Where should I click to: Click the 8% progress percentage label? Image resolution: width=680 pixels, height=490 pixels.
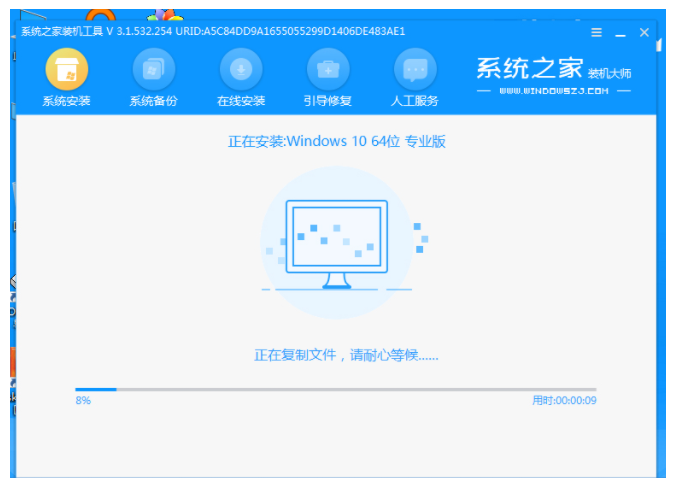[83, 401]
